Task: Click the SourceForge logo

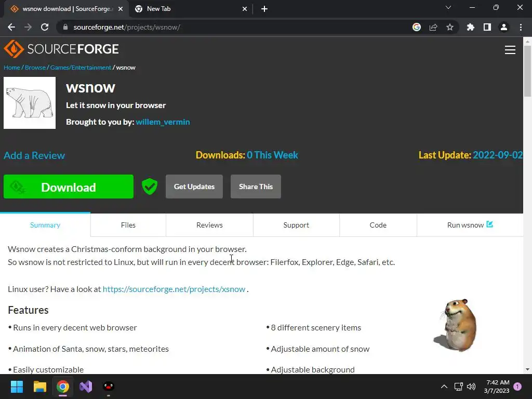Action: tap(61, 49)
